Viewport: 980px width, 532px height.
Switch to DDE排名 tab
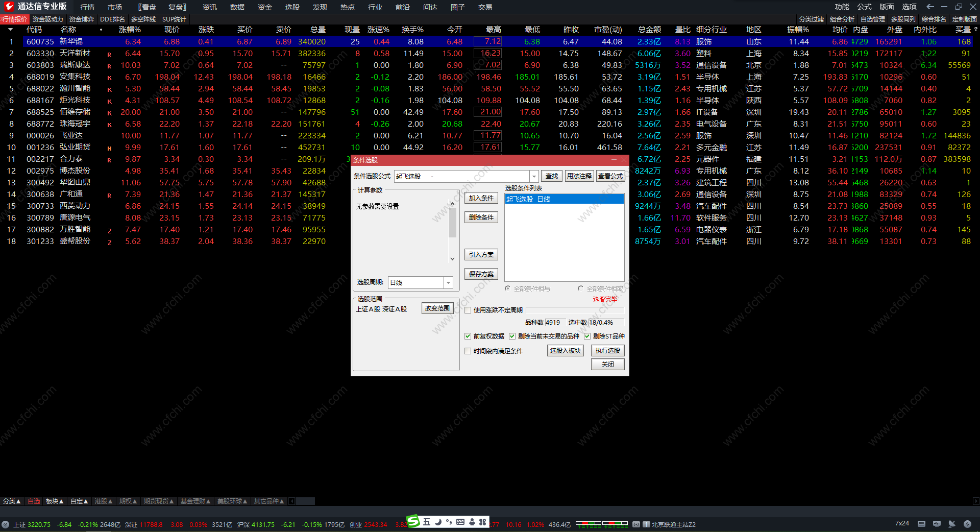coord(112,19)
